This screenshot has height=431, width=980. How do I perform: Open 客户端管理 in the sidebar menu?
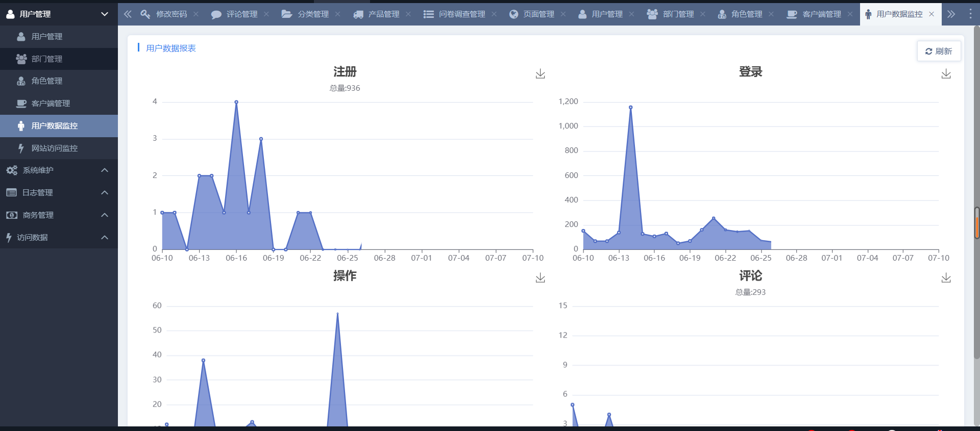click(59, 104)
